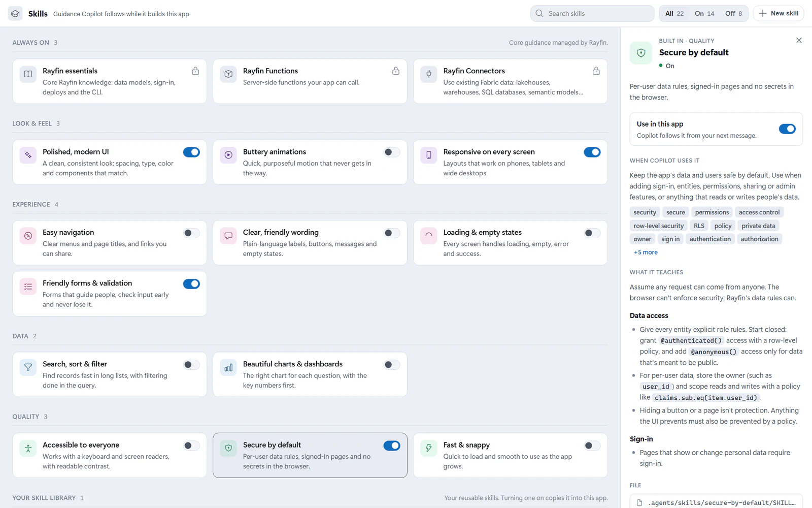Viewport: 812px width, 508px height.
Task: Click the Beautiful charts bar chart icon
Action: 228,367
